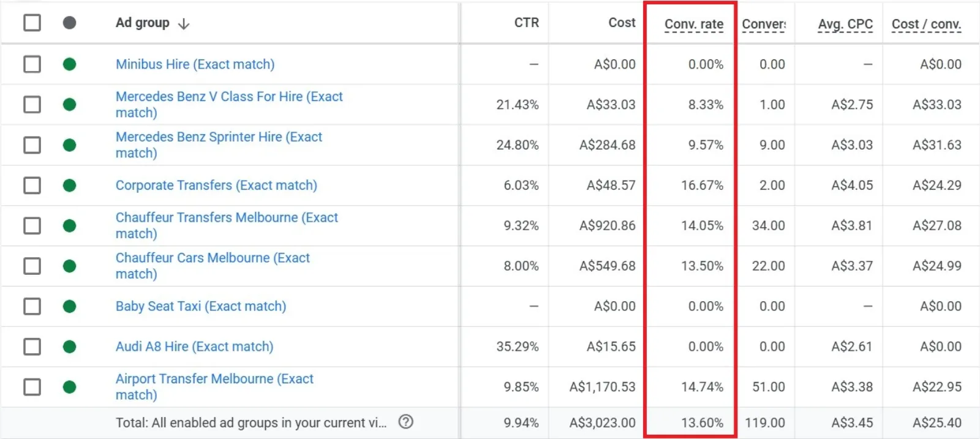Click the A$3.45 total average CPC
Image resolution: width=980 pixels, height=439 pixels.
click(852, 422)
